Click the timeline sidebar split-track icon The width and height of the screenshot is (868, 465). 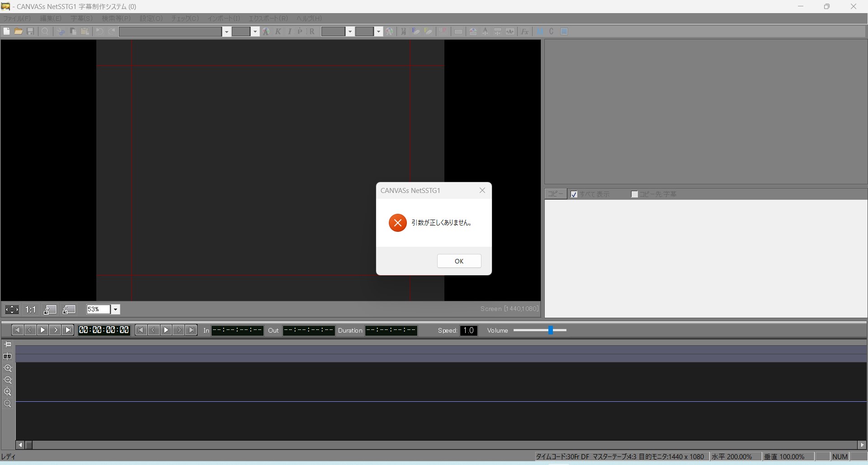pos(8,356)
